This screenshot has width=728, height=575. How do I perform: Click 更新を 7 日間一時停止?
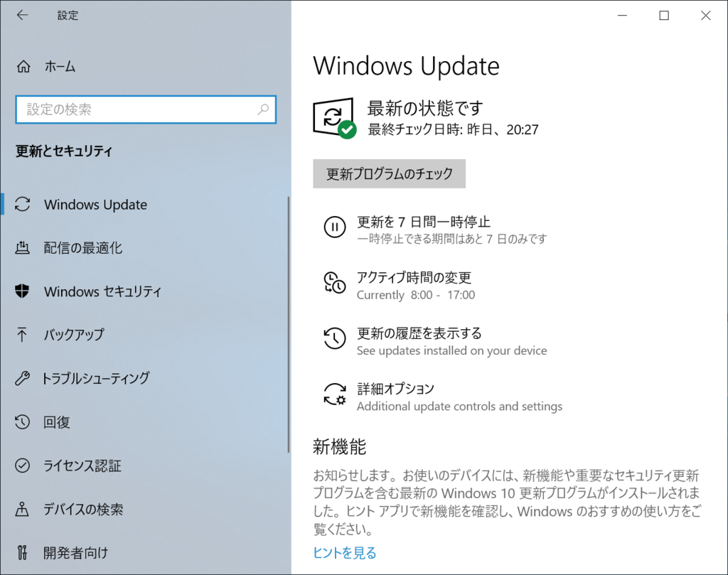point(424,222)
